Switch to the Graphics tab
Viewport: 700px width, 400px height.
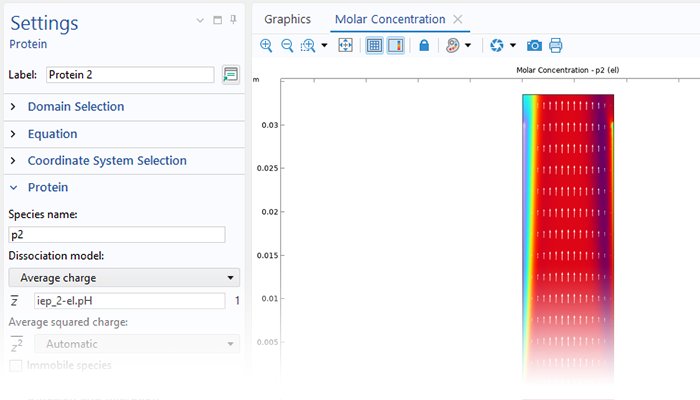(288, 19)
